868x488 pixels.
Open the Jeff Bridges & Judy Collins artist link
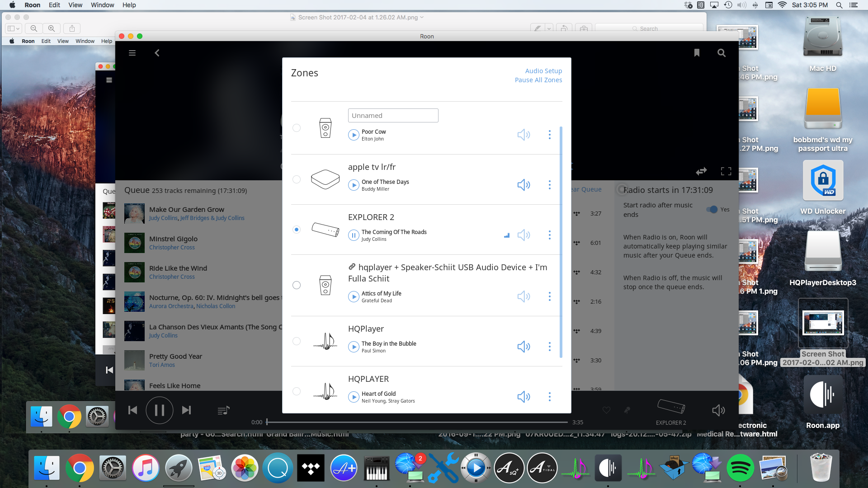pos(212,218)
